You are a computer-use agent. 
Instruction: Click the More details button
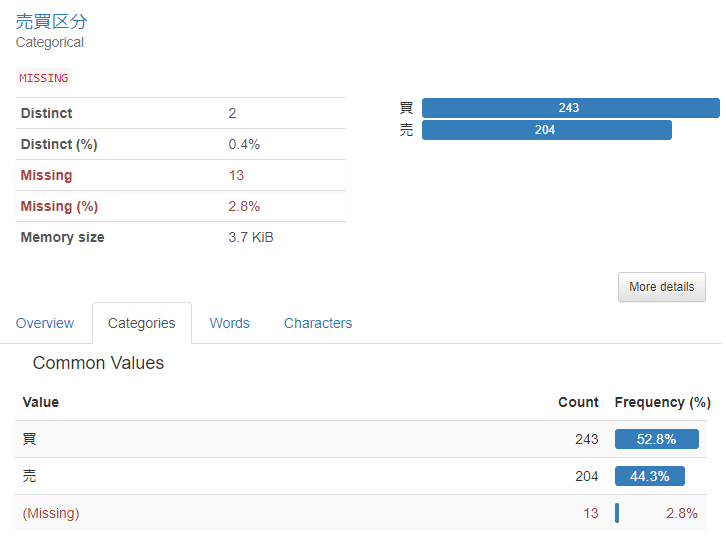(661, 287)
